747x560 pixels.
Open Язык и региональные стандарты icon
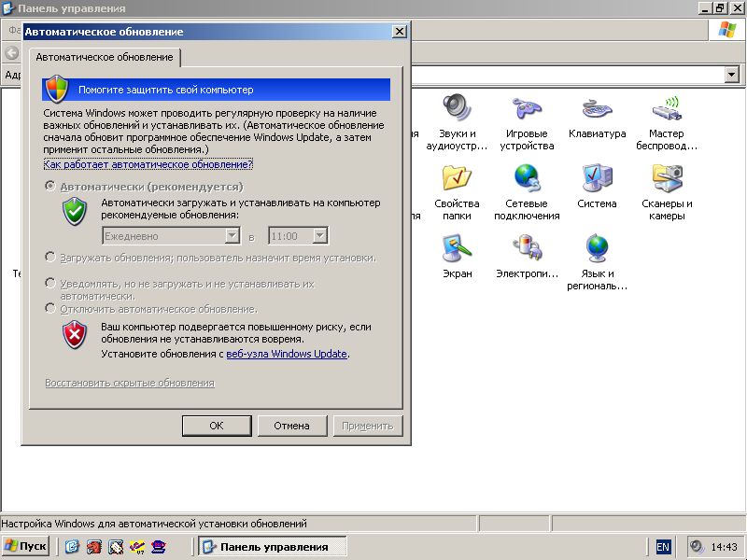pyautogui.click(x=597, y=248)
